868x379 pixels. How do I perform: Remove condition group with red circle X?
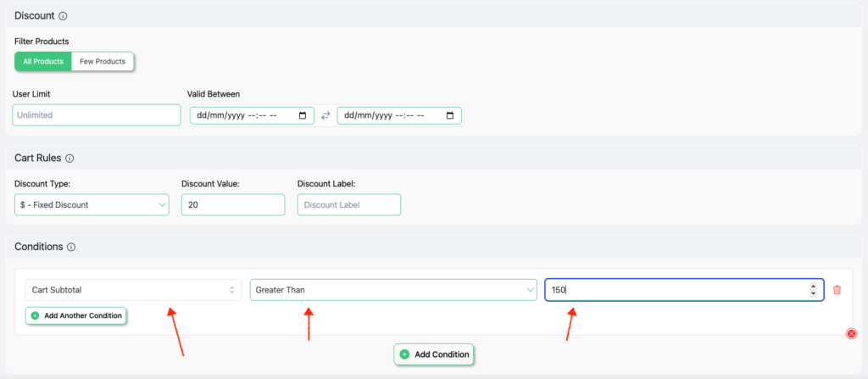[852, 333]
